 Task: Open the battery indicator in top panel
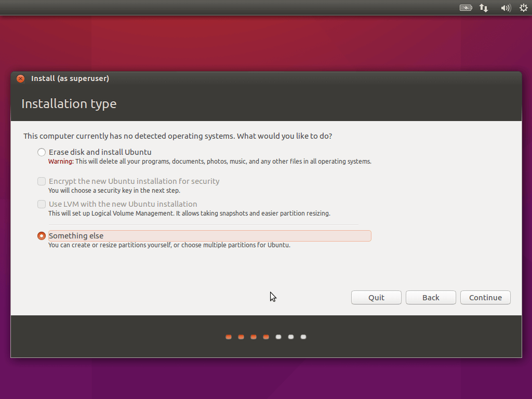(465, 7)
